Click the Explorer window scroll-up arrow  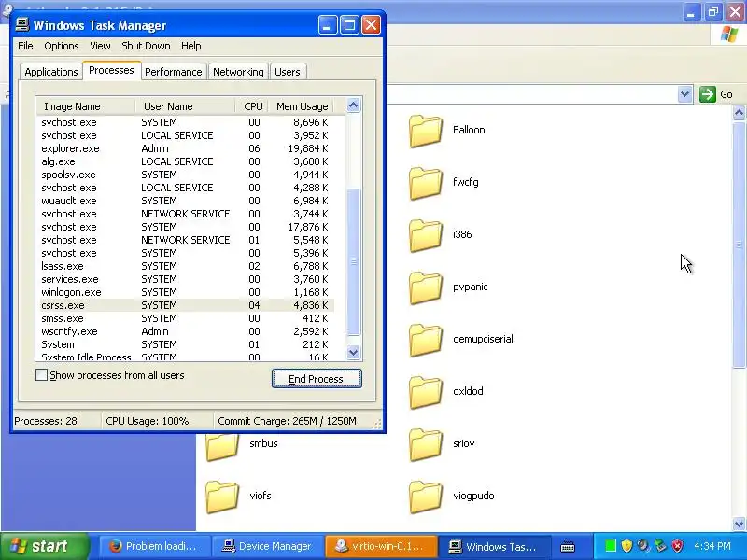coord(739,113)
